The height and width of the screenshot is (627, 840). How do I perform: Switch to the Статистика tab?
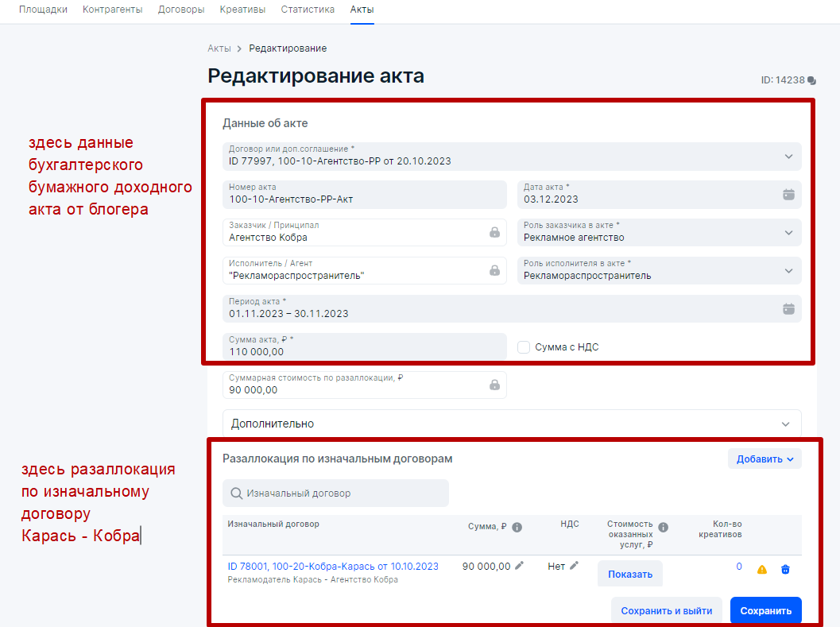pyautogui.click(x=307, y=10)
